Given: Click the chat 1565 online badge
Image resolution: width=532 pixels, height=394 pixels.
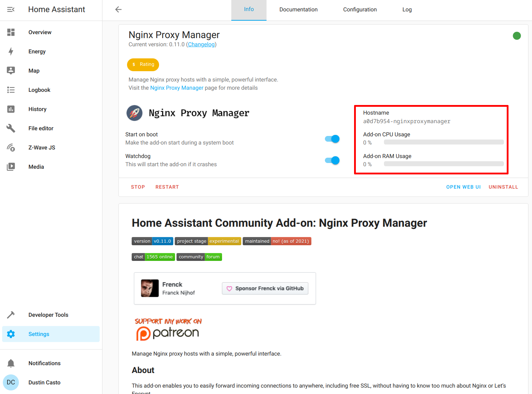Looking at the screenshot, I should [153, 257].
